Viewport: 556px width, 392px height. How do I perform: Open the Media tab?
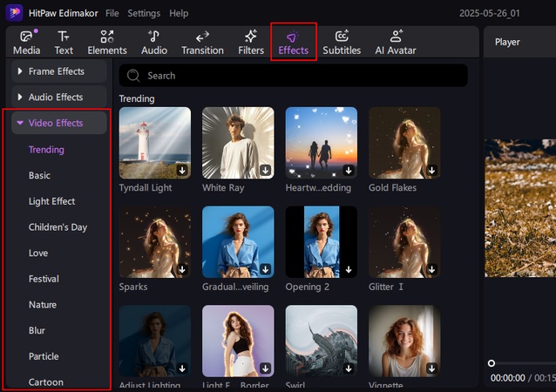(x=27, y=42)
